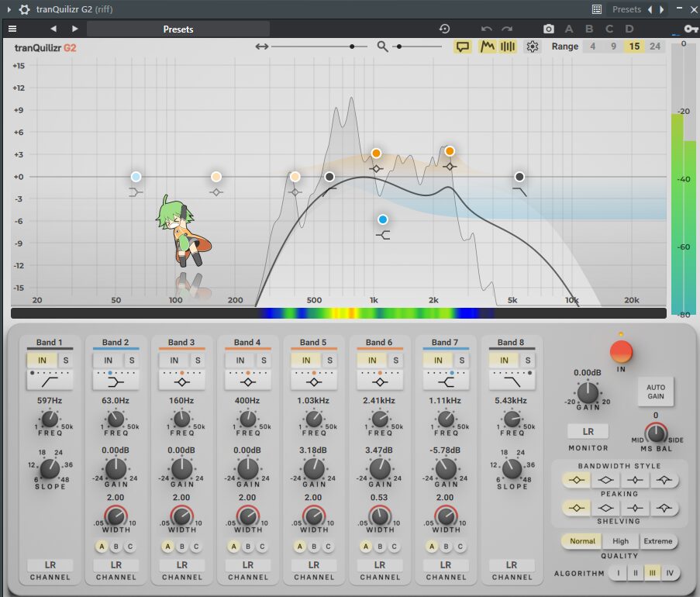Select Algorithm I

(619, 573)
